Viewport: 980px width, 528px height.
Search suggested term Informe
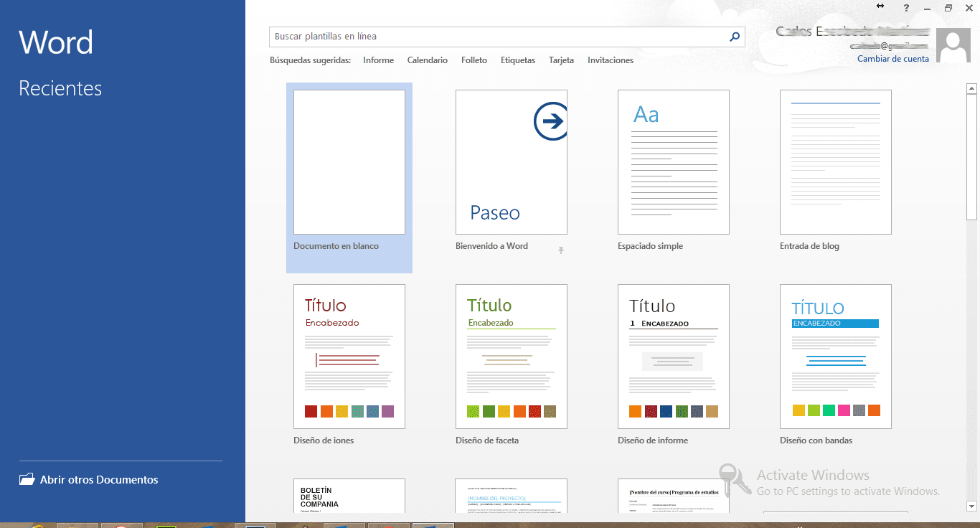(378, 60)
